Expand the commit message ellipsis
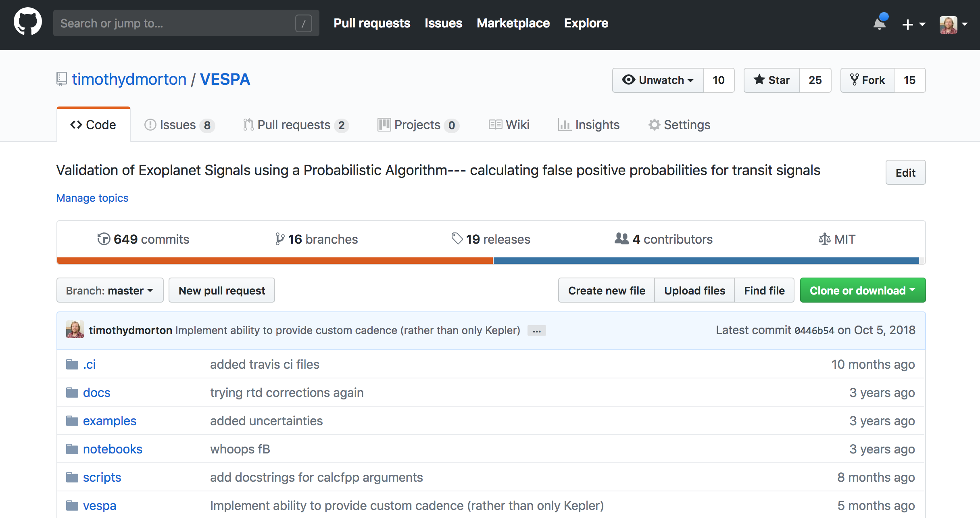This screenshot has height=518, width=980. point(536,331)
